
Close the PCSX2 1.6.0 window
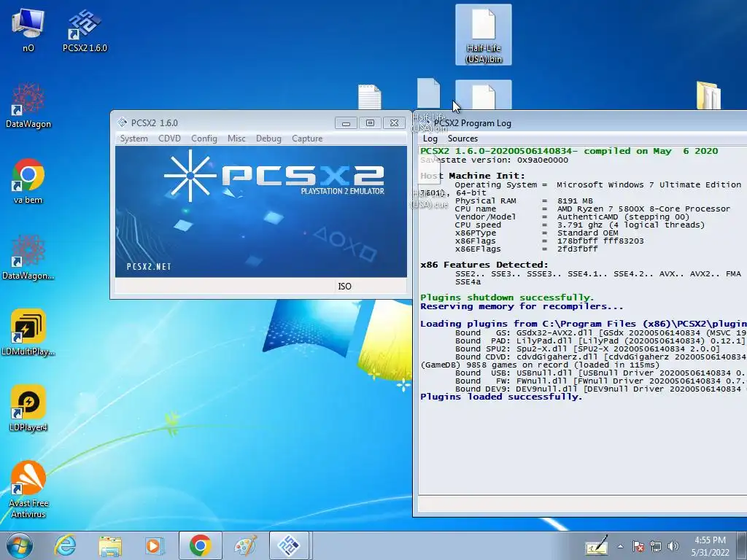pos(395,122)
